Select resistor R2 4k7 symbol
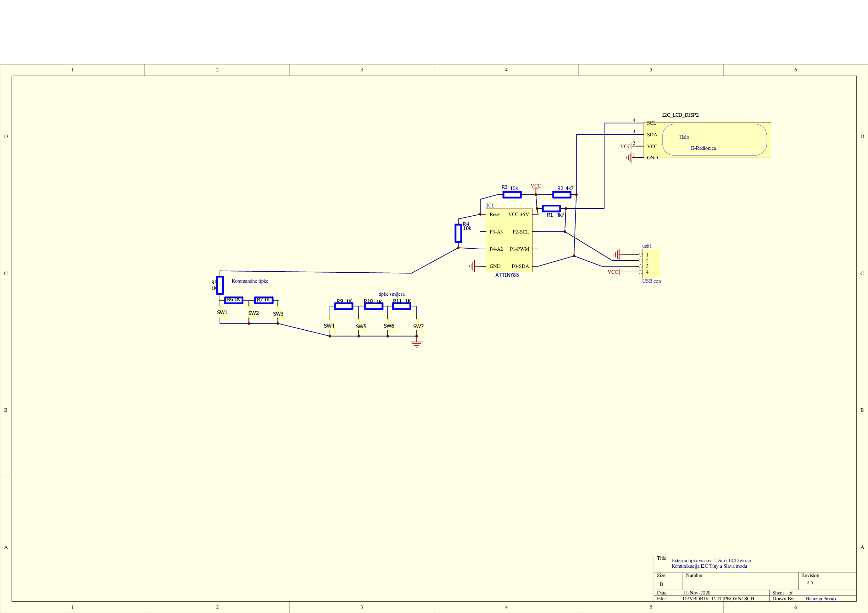Screen dimensions: 868x613 562,195
